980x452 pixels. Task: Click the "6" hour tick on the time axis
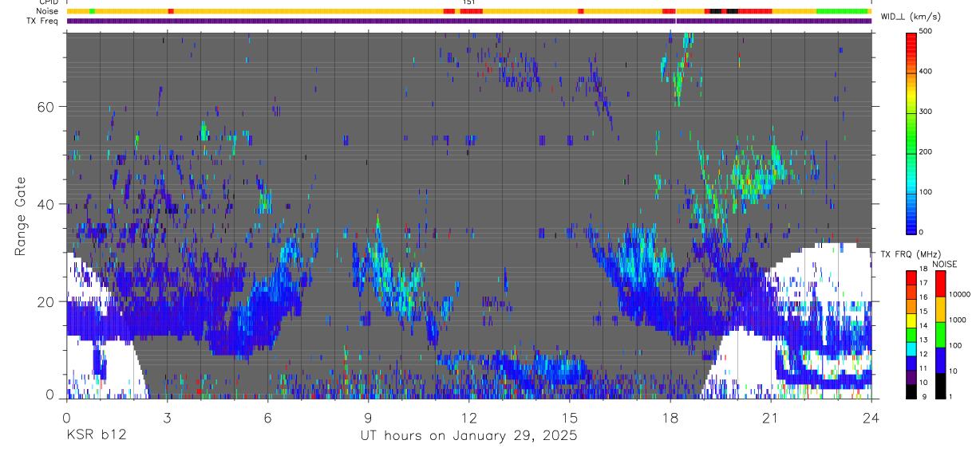tap(267, 417)
